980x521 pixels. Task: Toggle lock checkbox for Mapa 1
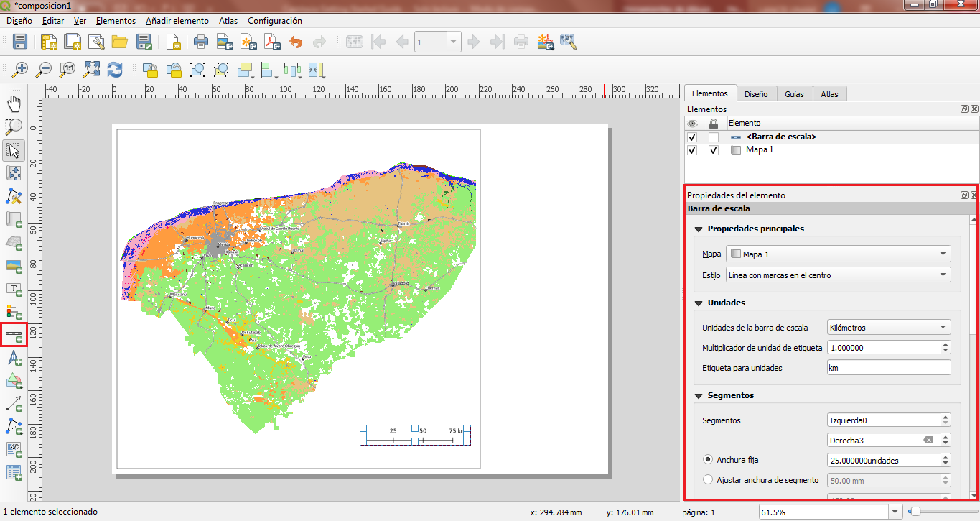pos(714,151)
